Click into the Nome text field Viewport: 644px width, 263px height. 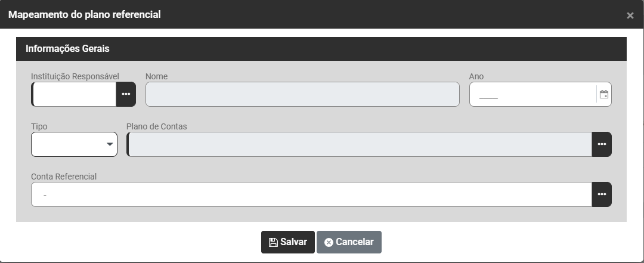(302, 94)
